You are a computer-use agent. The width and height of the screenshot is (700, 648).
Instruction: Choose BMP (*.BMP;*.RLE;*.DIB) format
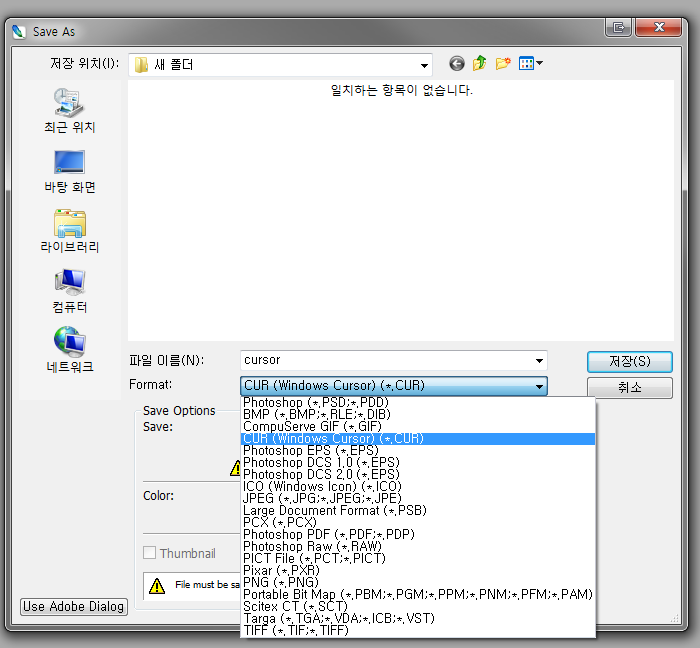click(418, 415)
